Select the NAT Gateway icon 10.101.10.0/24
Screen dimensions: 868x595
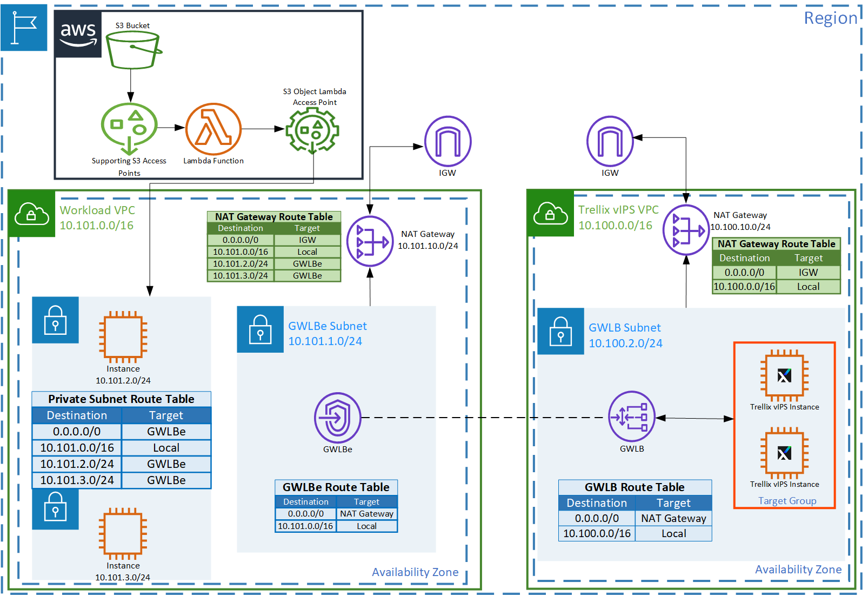click(370, 241)
